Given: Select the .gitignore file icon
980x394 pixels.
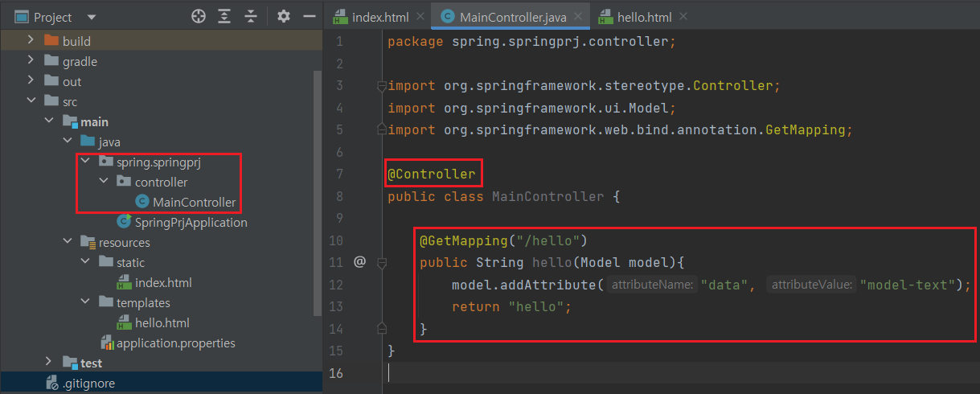Looking at the screenshot, I should tap(51, 384).
